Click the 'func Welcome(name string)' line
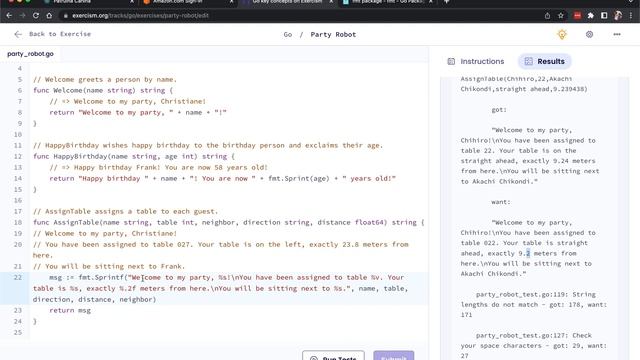The height and width of the screenshot is (360, 640). pyautogui.click(x=103, y=91)
